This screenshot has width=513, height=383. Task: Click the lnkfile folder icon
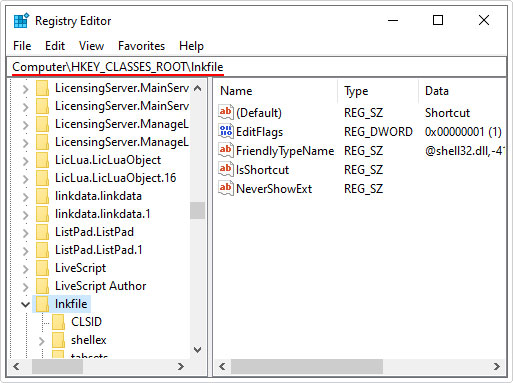click(43, 304)
